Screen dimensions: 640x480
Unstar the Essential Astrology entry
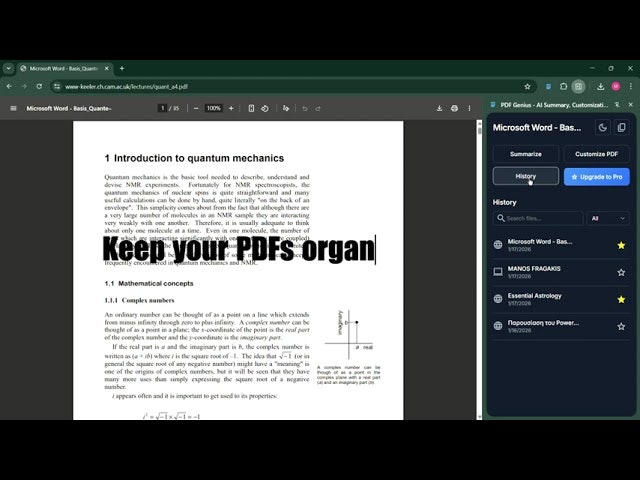tap(621, 300)
